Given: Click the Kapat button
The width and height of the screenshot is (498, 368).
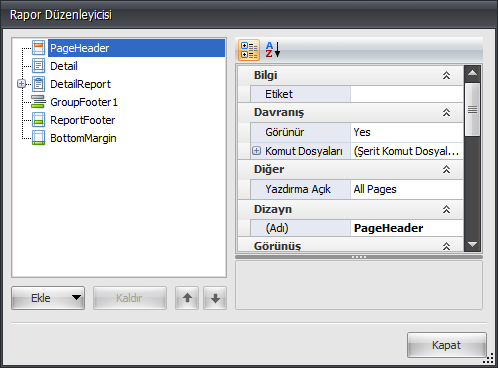Looking at the screenshot, I should tap(446, 345).
